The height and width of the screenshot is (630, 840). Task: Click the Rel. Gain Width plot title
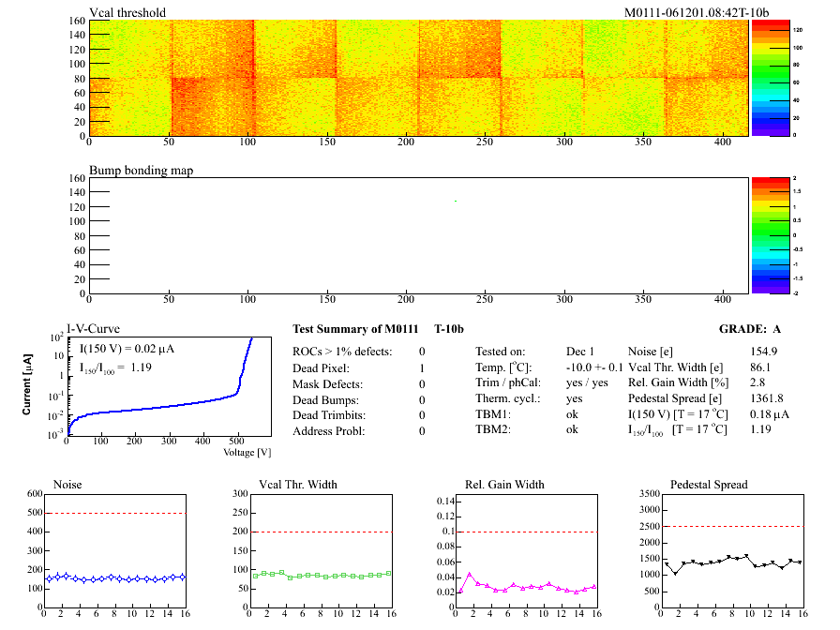(x=504, y=485)
